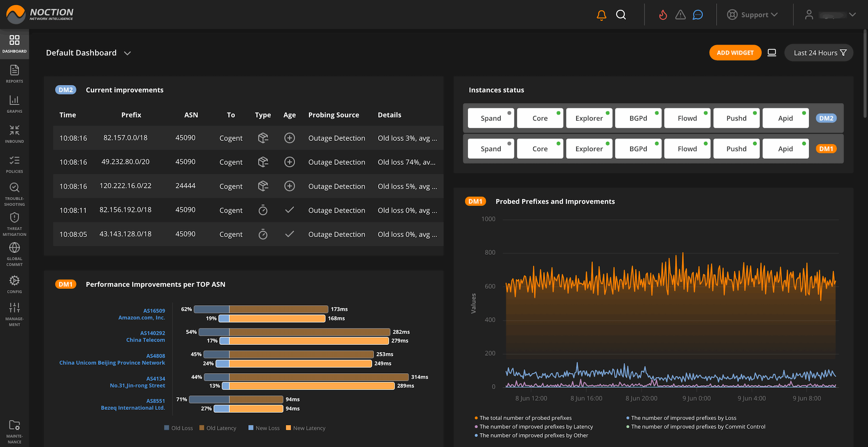Open Troubleshooting from the sidebar
The width and height of the screenshot is (868, 447).
point(14,194)
